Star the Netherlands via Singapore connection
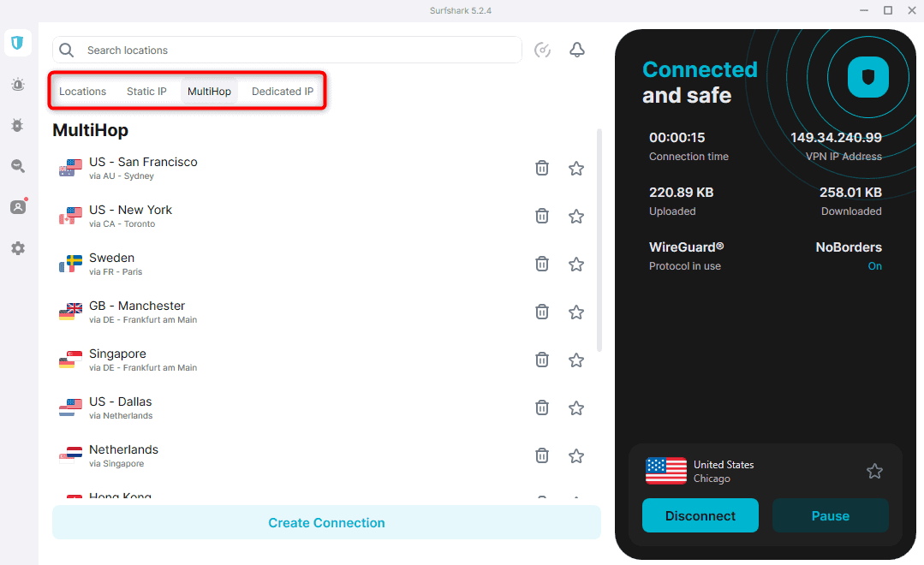Screen dimensions: 924x565 point(576,456)
